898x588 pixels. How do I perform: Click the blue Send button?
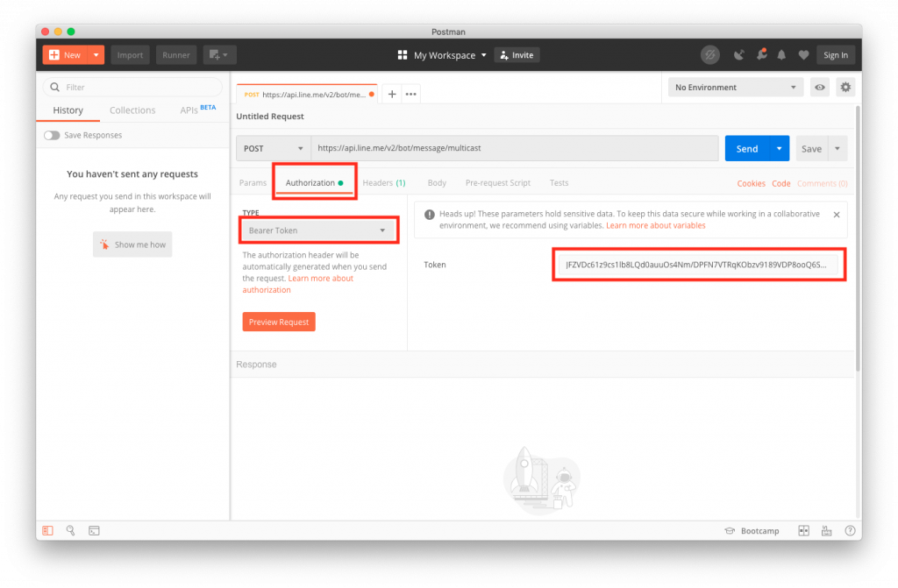click(747, 148)
